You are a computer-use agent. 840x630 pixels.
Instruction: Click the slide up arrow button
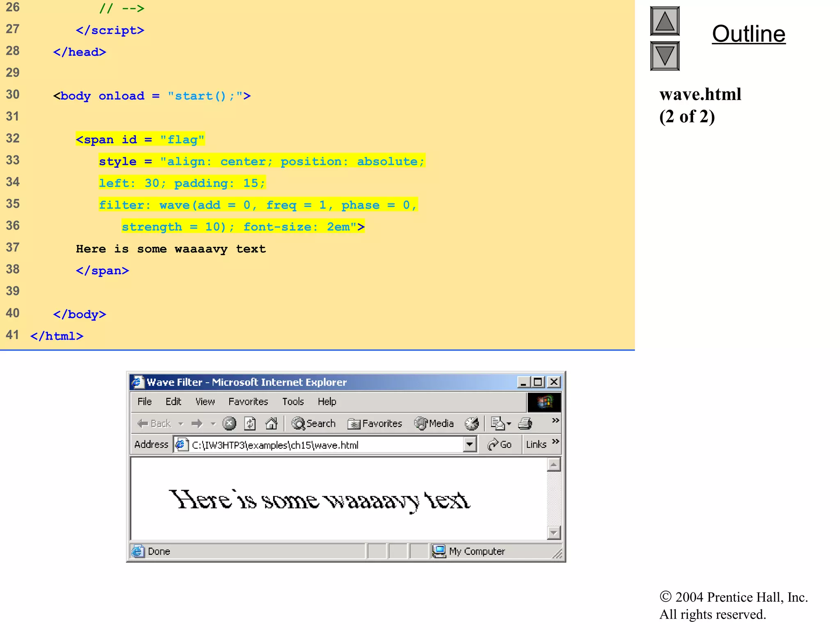click(x=665, y=21)
